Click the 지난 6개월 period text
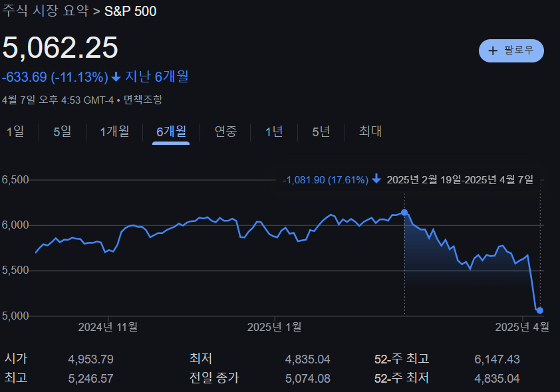 point(157,76)
